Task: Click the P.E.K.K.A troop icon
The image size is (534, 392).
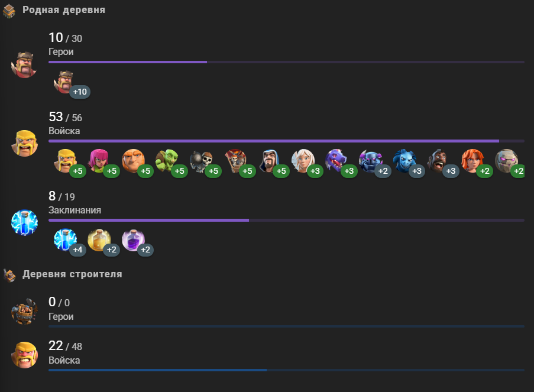Action: click(371, 161)
